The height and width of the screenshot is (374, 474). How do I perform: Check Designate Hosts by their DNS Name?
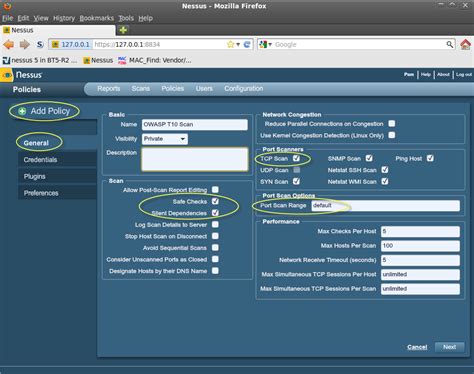215,271
